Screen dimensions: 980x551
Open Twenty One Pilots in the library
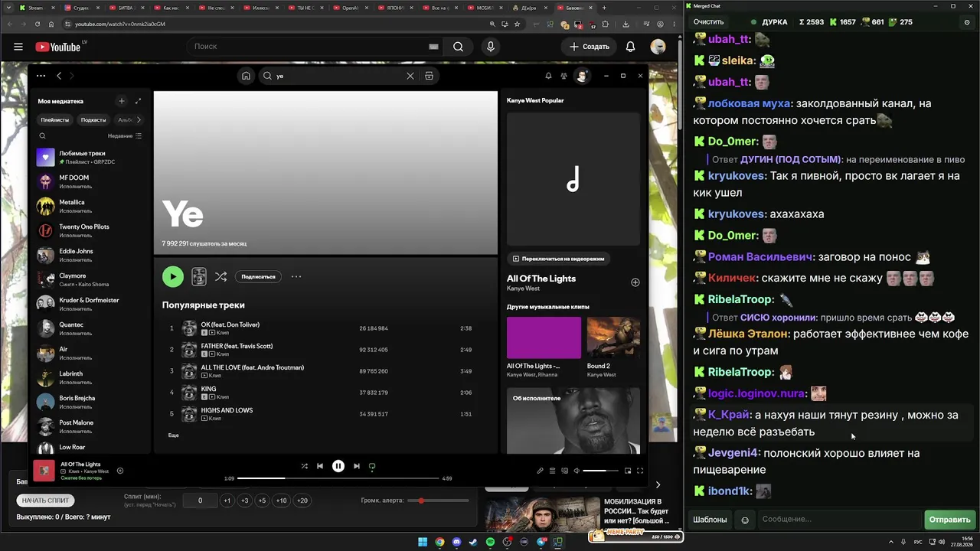90,231
